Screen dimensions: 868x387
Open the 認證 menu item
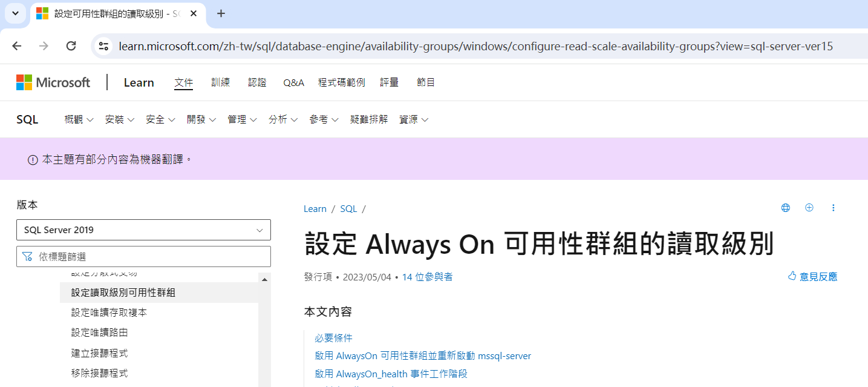[x=257, y=82]
